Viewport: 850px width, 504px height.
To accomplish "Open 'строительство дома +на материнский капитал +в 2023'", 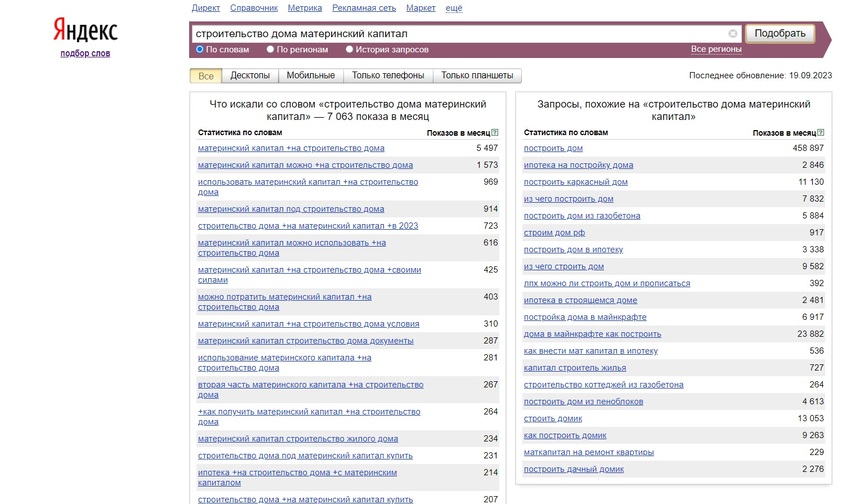I will 308,225.
